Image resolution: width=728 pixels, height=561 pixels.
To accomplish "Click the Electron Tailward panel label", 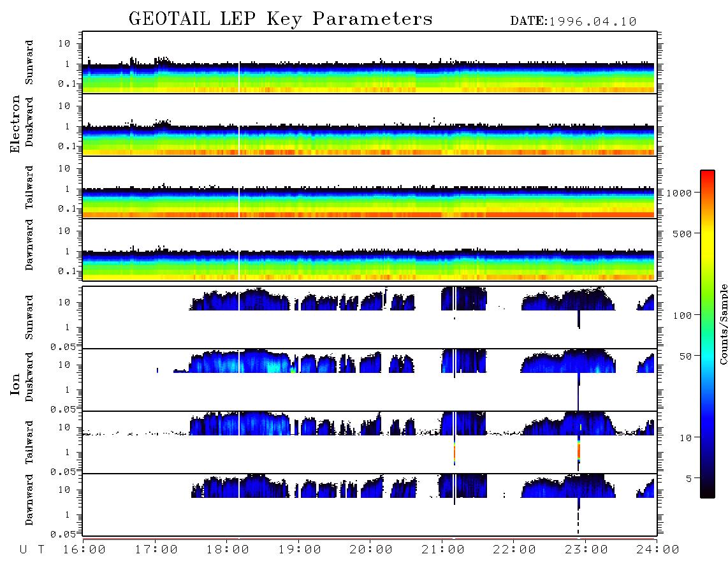I will point(29,187).
